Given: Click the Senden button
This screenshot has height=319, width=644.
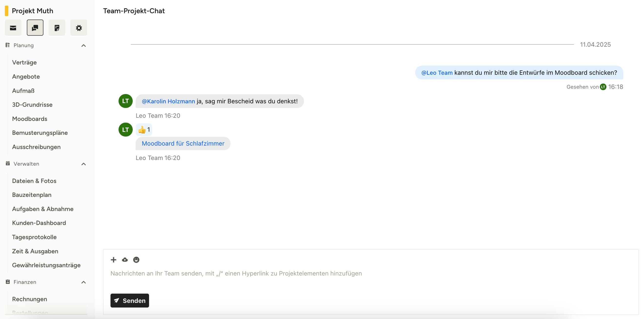Looking at the screenshot, I should 130,300.
